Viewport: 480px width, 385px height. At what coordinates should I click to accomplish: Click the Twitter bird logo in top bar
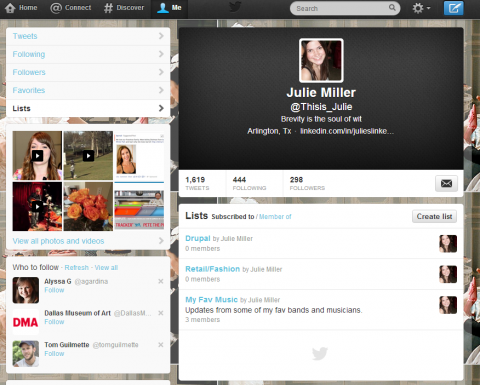(235, 7)
